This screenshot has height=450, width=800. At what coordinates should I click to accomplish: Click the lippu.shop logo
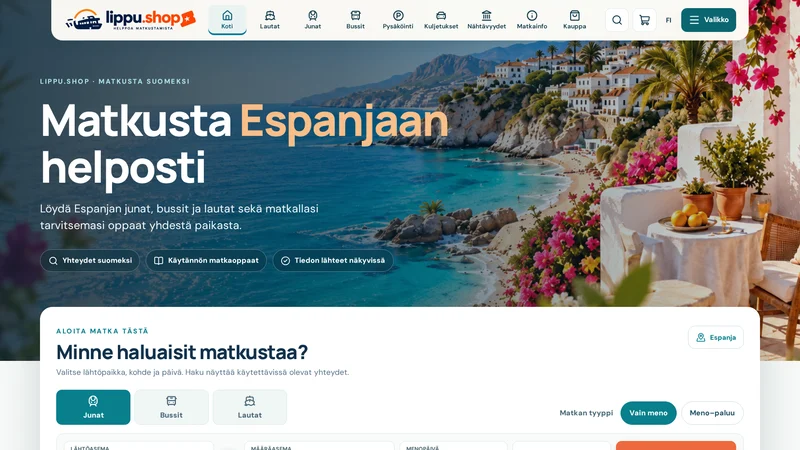point(131,20)
